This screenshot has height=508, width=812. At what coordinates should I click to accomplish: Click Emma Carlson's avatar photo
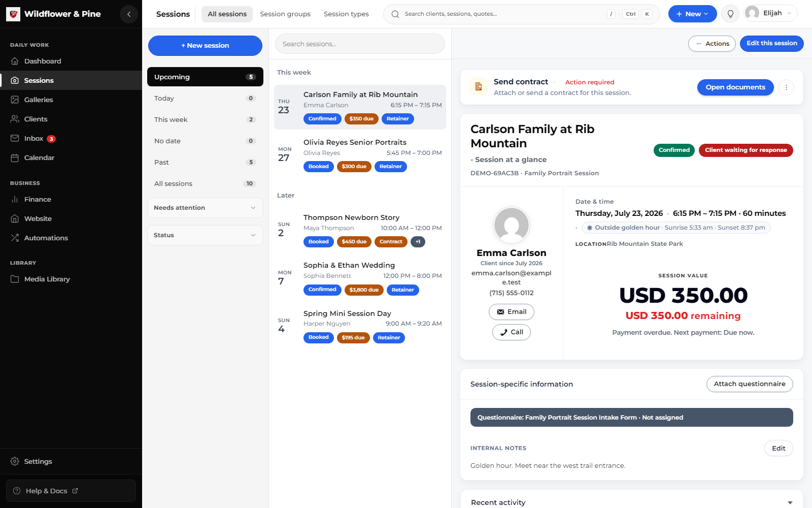pos(512,225)
